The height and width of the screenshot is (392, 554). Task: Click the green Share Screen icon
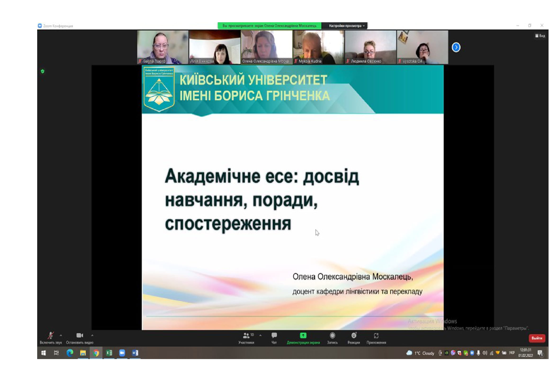[303, 336]
